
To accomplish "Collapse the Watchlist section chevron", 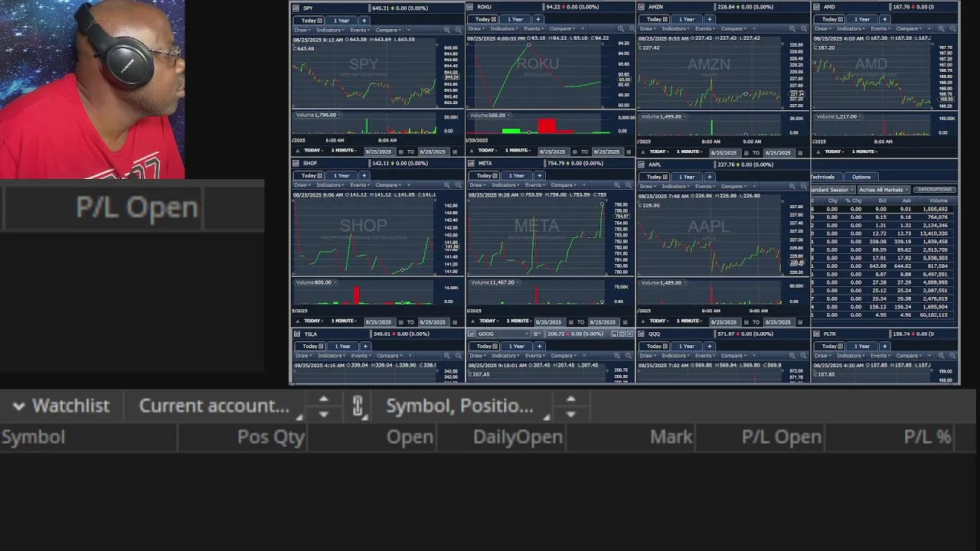I will pos(19,406).
